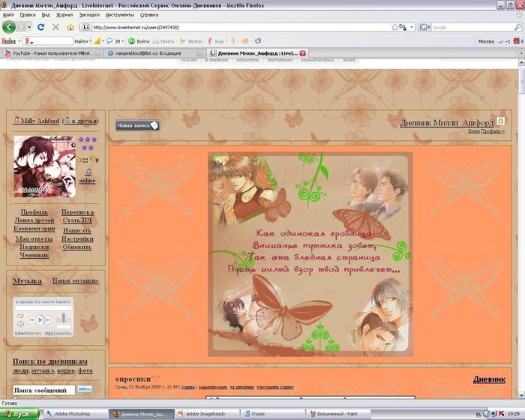
Task: Toggle shuffle in the music player widget
Action: 20,324
